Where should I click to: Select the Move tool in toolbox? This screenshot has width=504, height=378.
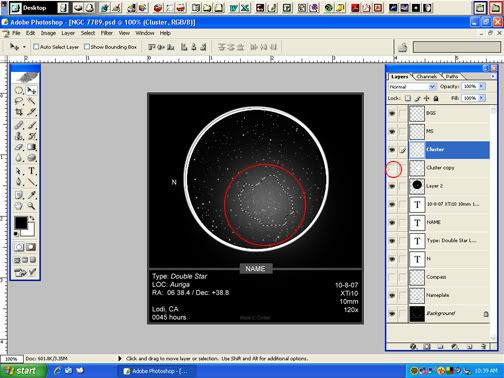tap(31, 90)
